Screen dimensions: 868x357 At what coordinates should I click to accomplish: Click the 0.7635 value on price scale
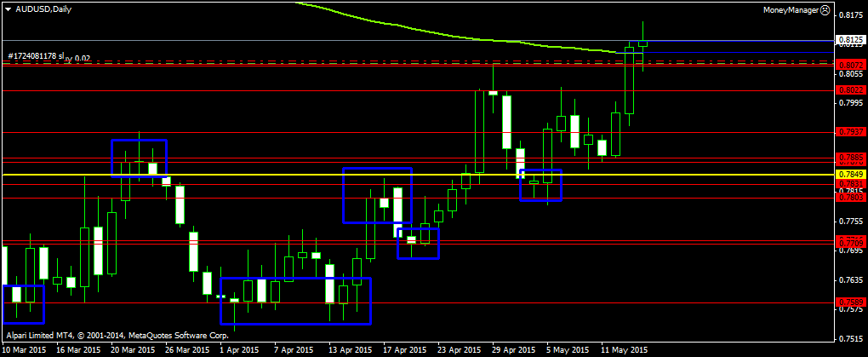tap(850, 281)
